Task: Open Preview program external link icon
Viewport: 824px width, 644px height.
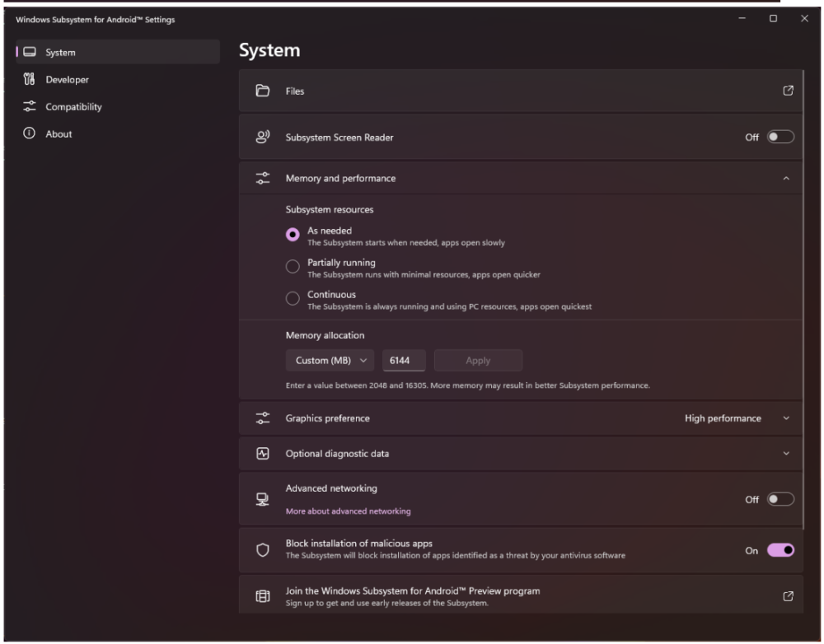Action: [788, 596]
